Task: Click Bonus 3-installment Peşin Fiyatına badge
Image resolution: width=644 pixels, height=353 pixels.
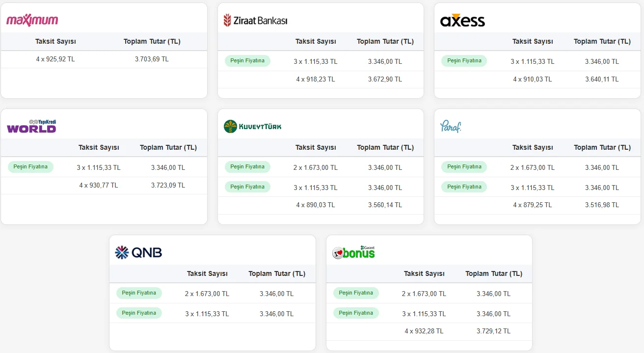Action: (x=356, y=313)
